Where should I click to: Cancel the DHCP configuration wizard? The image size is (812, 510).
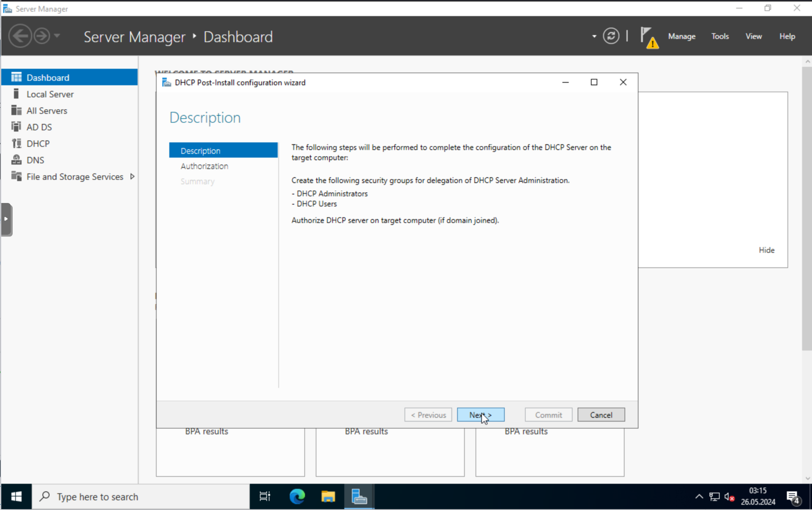tap(601, 415)
